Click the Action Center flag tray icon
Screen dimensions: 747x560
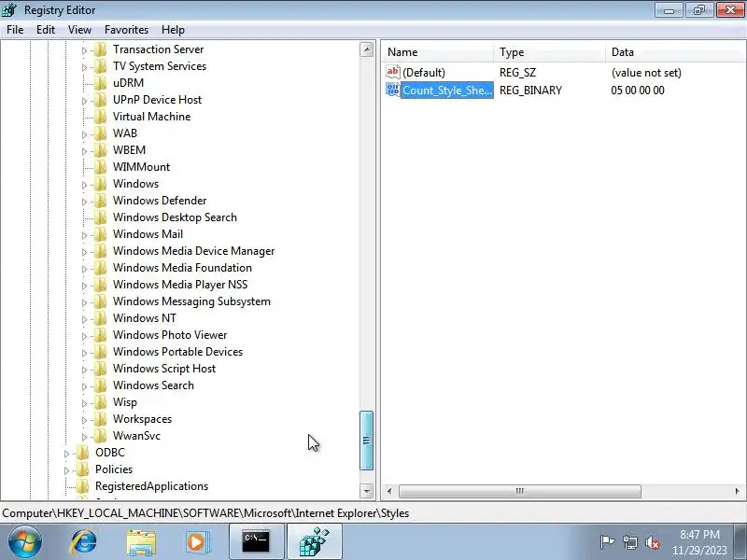[607, 542]
